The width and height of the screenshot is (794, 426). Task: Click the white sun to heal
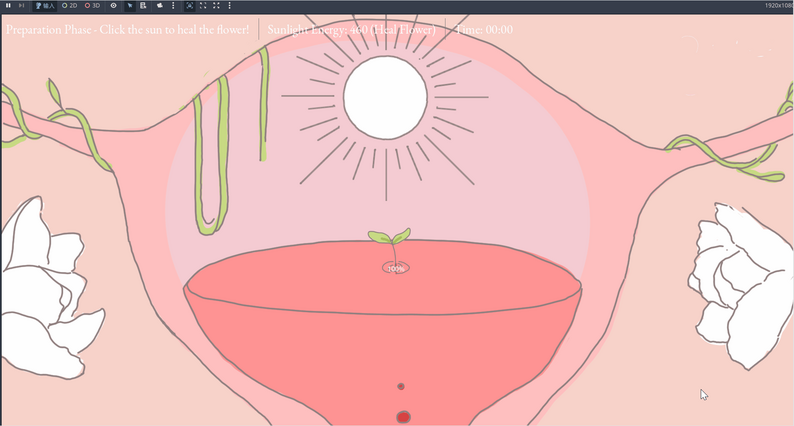[x=385, y=97]
